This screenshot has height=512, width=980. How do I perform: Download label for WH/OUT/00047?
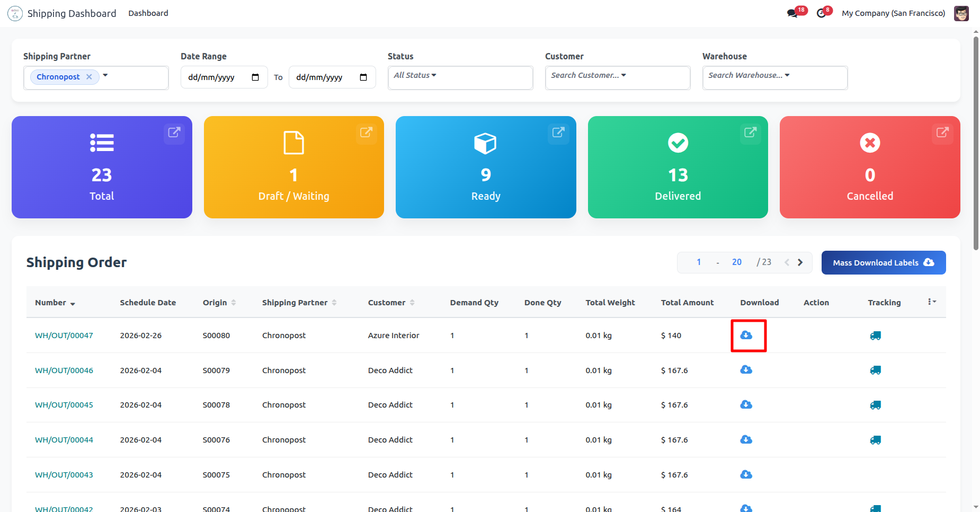click(746, 335)
